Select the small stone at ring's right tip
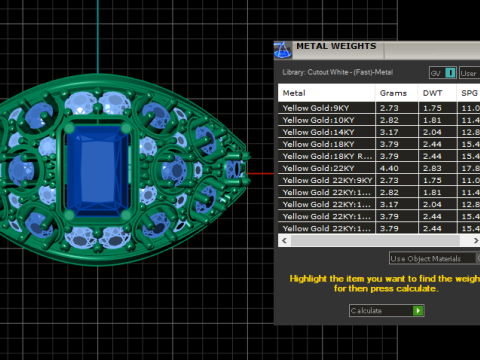Image resolution: width=480 pixels, height=360 pixels. (235, 169)
